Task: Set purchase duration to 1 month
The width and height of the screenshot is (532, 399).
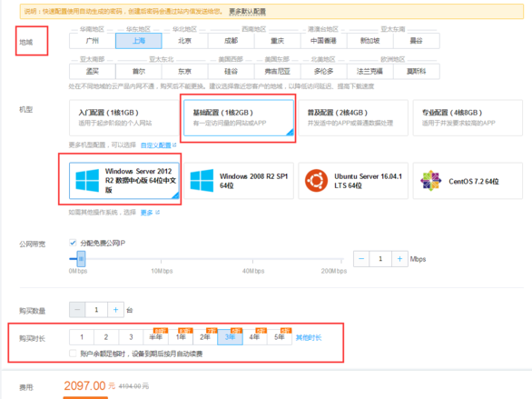Action: [x=82, y=337]
